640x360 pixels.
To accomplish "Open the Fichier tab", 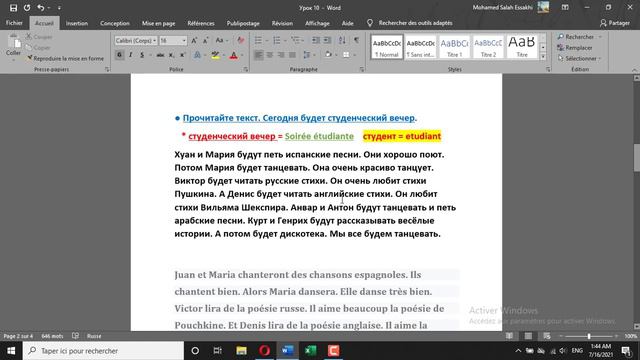I will tap(14, 23).
